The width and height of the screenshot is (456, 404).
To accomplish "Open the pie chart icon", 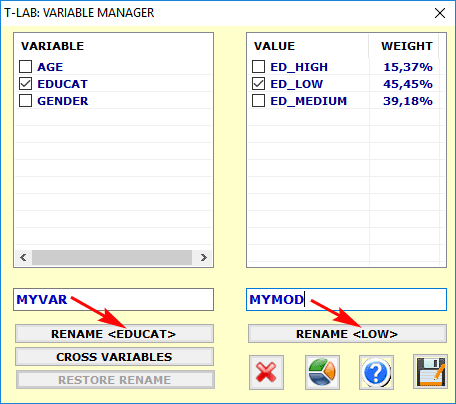I will [x=322, y=372].
